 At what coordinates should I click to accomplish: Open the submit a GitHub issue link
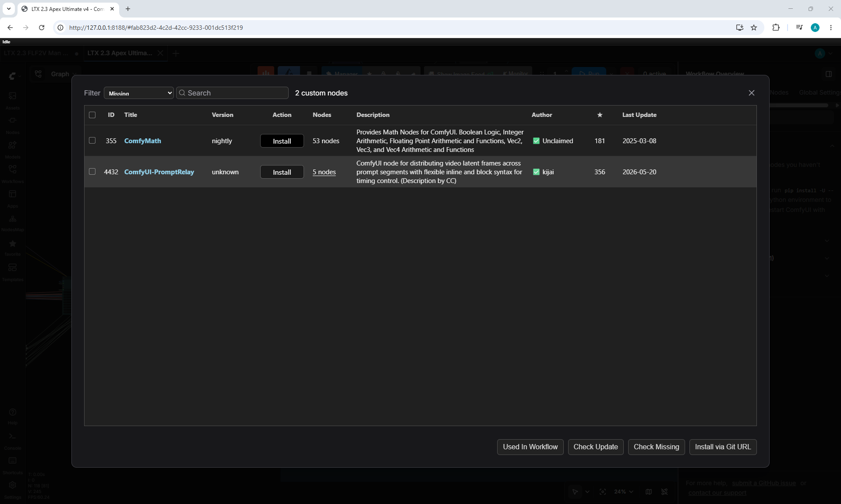pos(764,483)
